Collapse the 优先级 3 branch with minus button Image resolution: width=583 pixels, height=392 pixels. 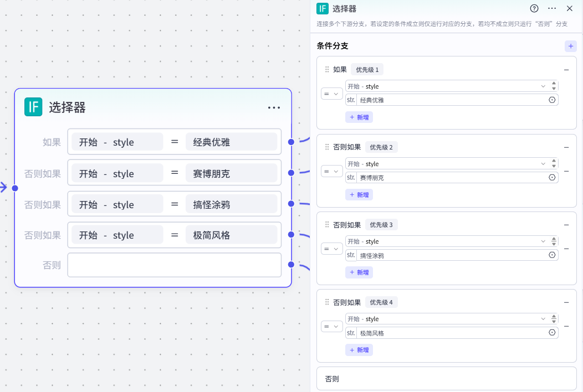tap(566, 225)
